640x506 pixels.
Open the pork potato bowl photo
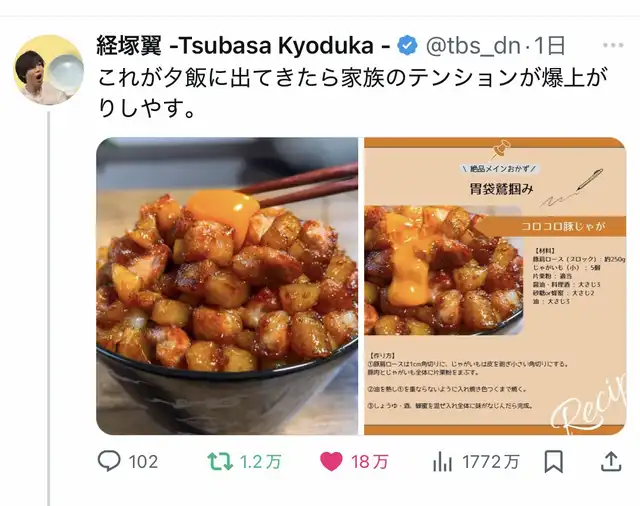point(227,286)
